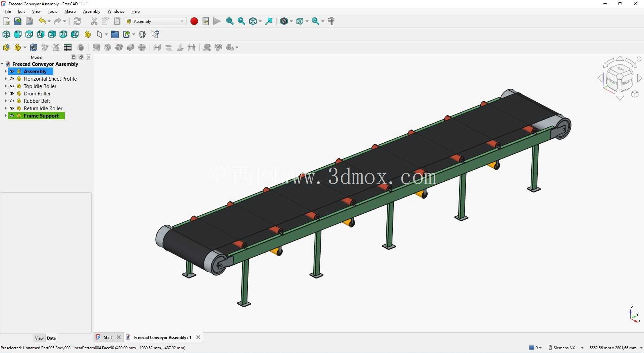Create a new document with New icon

point(6,21)
